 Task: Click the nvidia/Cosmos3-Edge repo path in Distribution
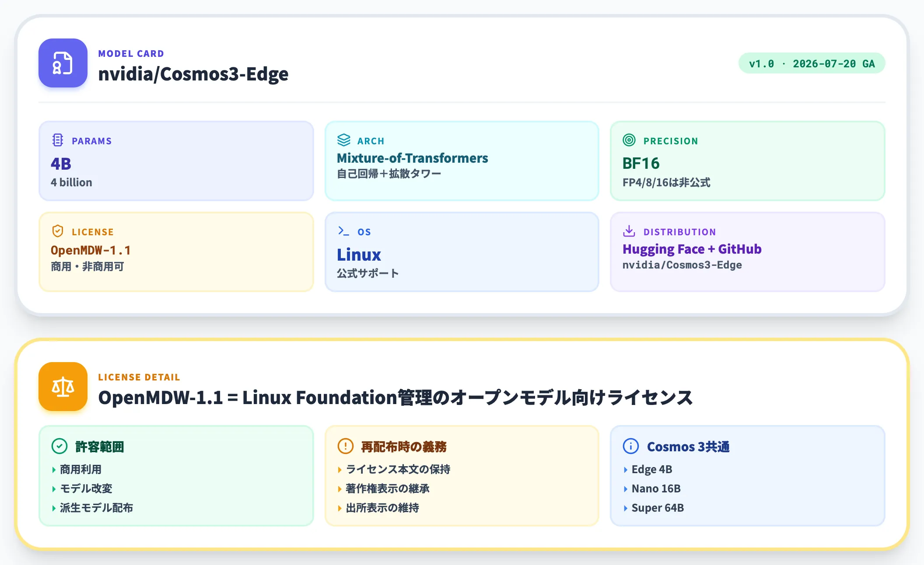682,265
